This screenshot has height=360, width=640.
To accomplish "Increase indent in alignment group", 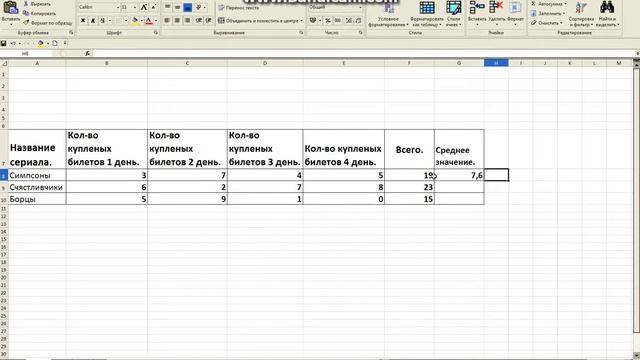I will click(209, 20).
